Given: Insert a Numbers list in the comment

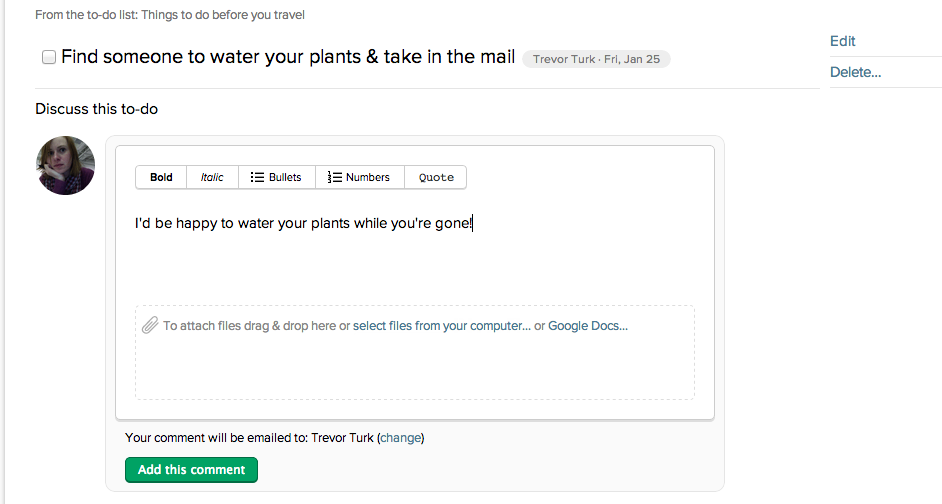Looking at the screenshot, I should pos(359,177).
